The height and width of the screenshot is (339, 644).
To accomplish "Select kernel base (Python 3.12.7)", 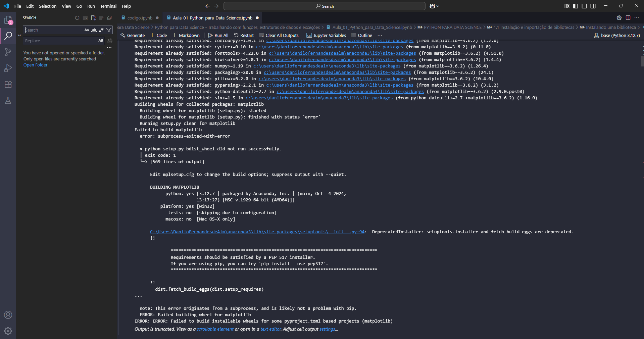I will coord(617,35).
